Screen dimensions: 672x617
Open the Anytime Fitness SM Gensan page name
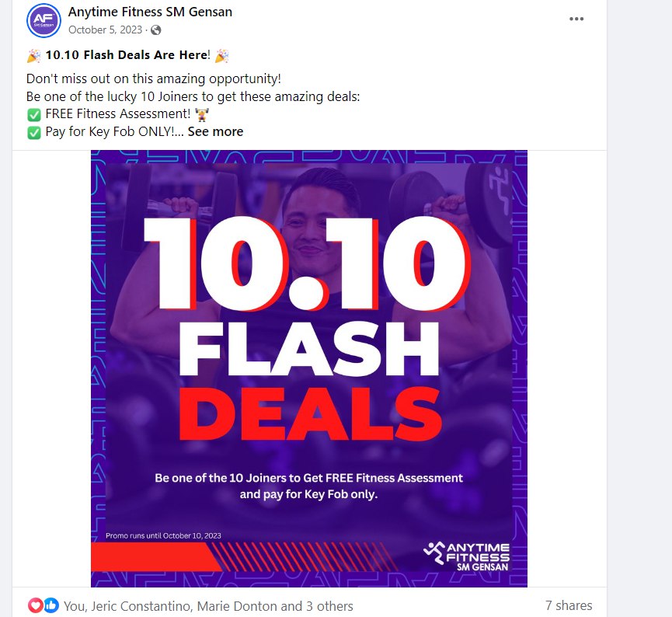coord(150,12)
